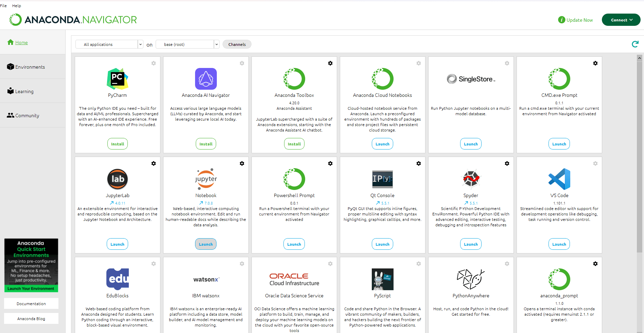Click the Qt Console 5.5.1 update version link
Screen dimensions: 644x333
coord(383,203)
